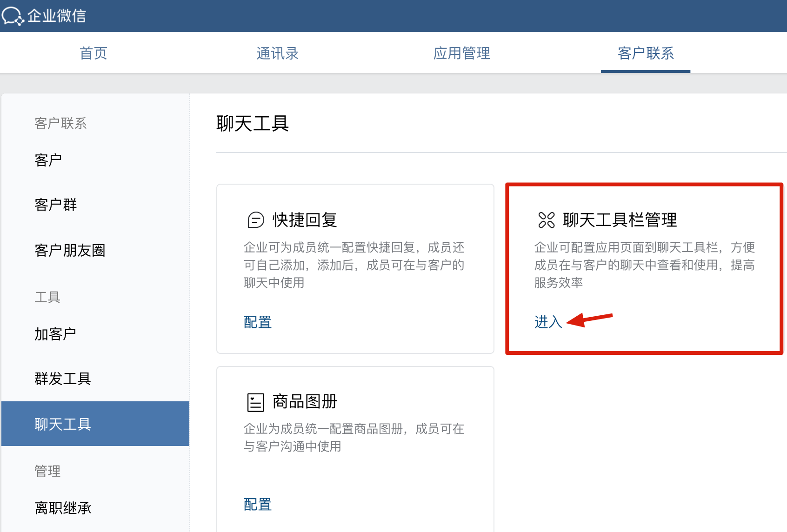The height and width of the screenshot is (532, 787).
Task: Click the 聊天工具栏管理 four-circle icon
Action: (x=546, y=220)
